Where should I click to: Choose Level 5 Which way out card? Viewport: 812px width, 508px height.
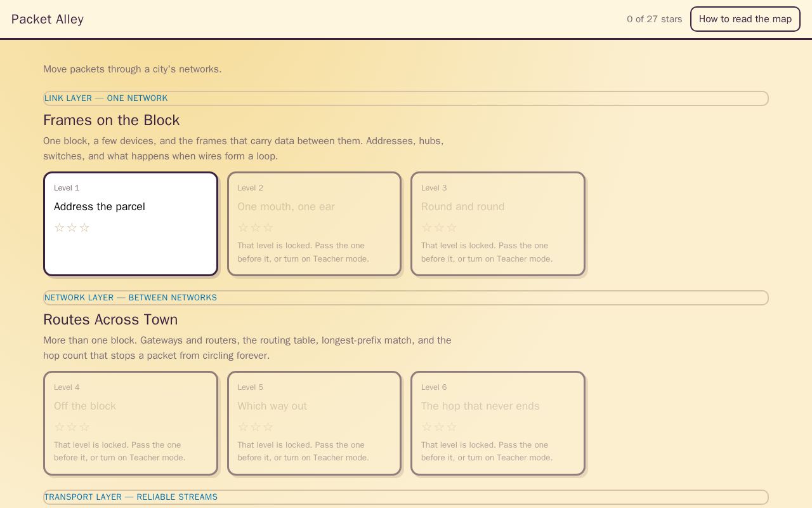(x=315, y=424)
